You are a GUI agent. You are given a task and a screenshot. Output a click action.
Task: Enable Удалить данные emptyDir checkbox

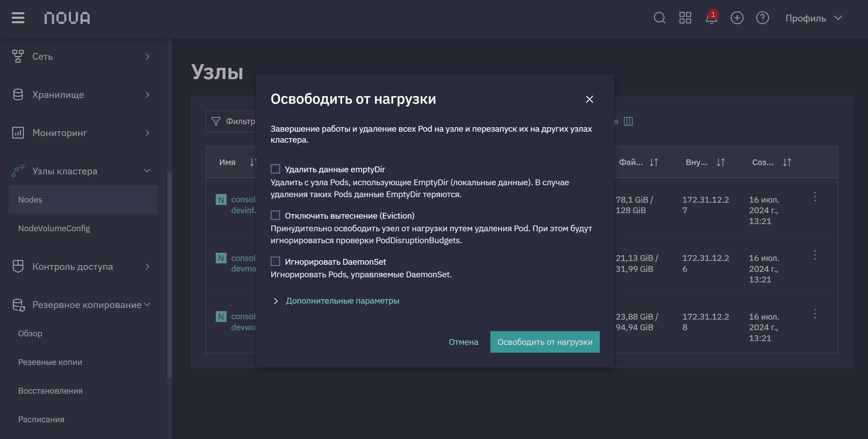[275, 169]
